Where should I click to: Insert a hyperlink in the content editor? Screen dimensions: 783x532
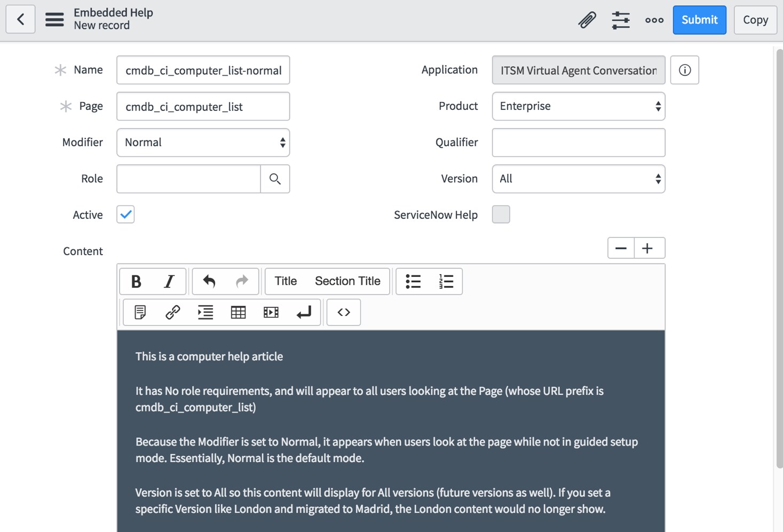[x=172, y=312]
